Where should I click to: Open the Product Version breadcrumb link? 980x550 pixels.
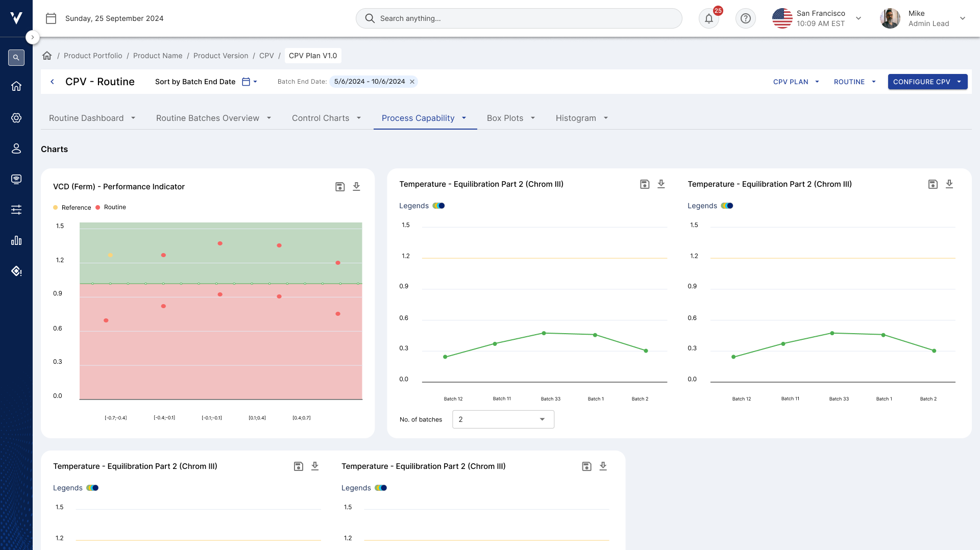coord(220,56)
